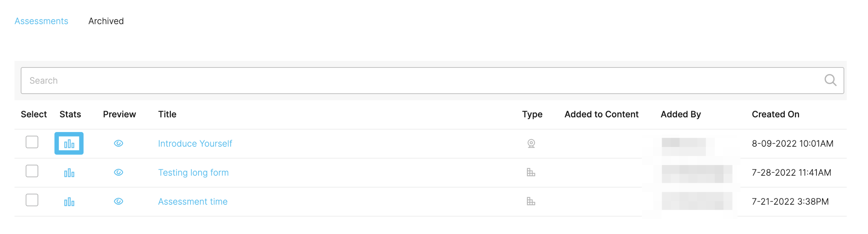The height and width of the screenshot is (234, 868).
Task: Open the Introduce Yourself title link
Action: [x=195, y=144]
